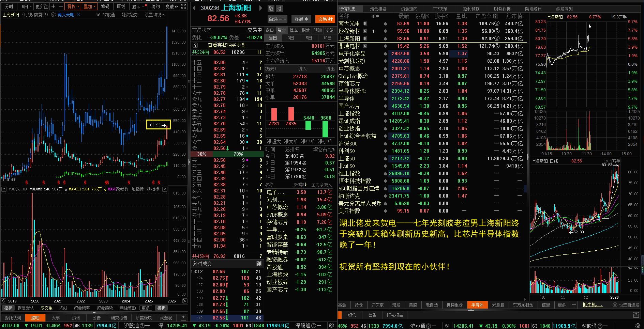Remove the 南大光电 overlay with its X
Viewport: 644px width, 329px height.
[78, 15]
